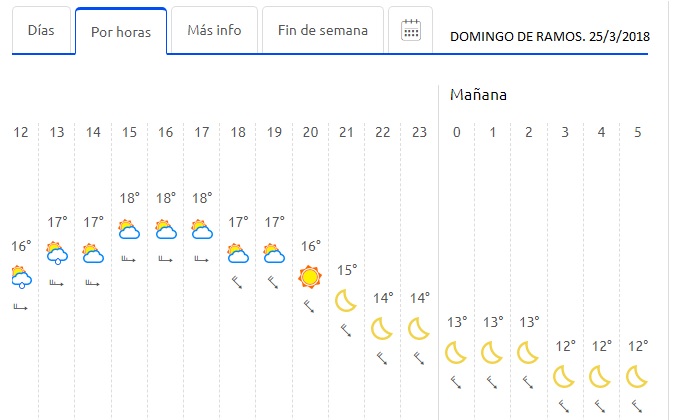Switch to the Días tab

point(41,30)
